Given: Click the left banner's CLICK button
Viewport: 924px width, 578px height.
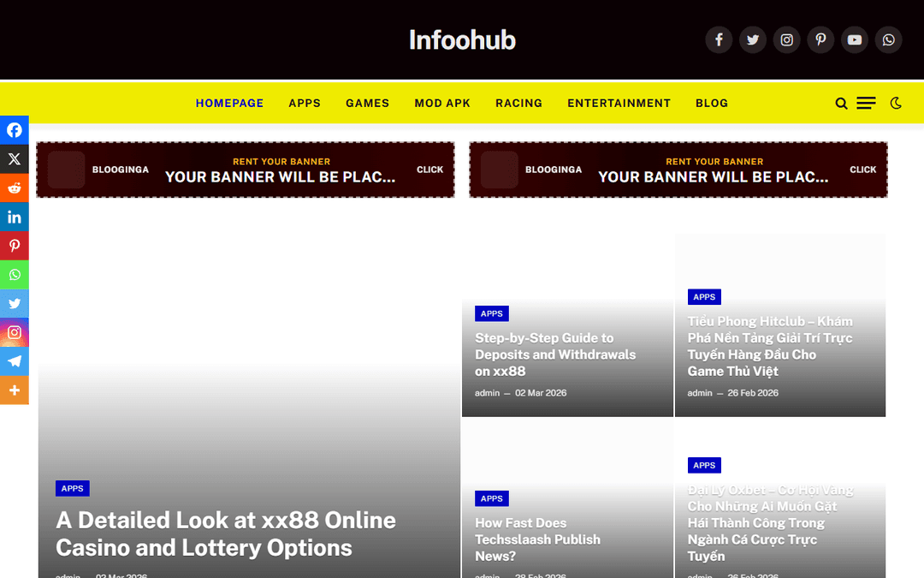Looking at the screenshot, I should pos(429,170).
